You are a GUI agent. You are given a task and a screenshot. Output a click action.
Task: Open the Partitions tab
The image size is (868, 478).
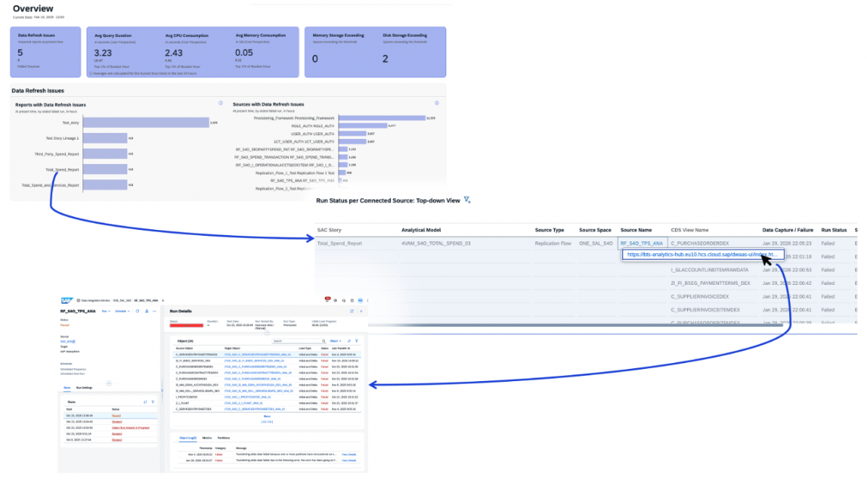click(224, 438)
